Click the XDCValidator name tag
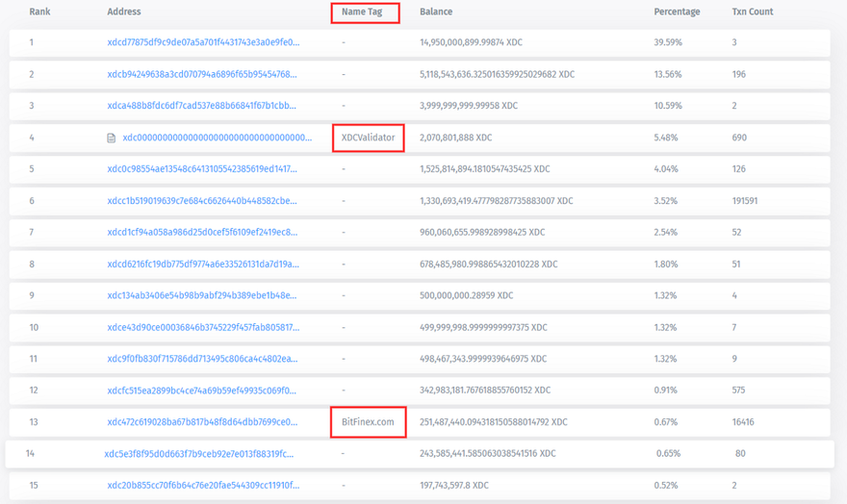 [368, 138]
